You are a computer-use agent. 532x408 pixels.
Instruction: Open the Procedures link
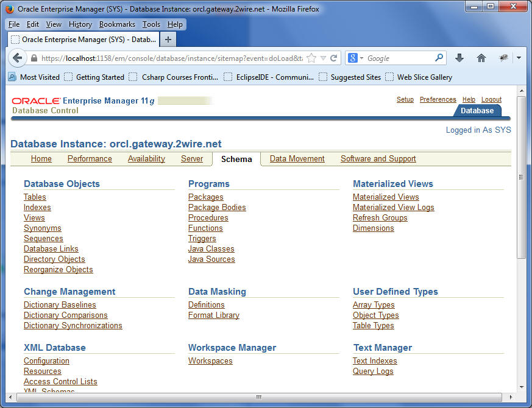(x=208, y=218)
